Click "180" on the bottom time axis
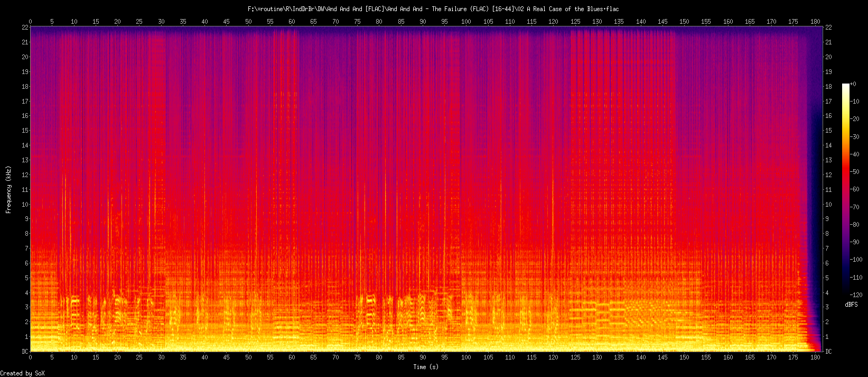Viewport: 868px width, 377px height. [x=815, y=357]
